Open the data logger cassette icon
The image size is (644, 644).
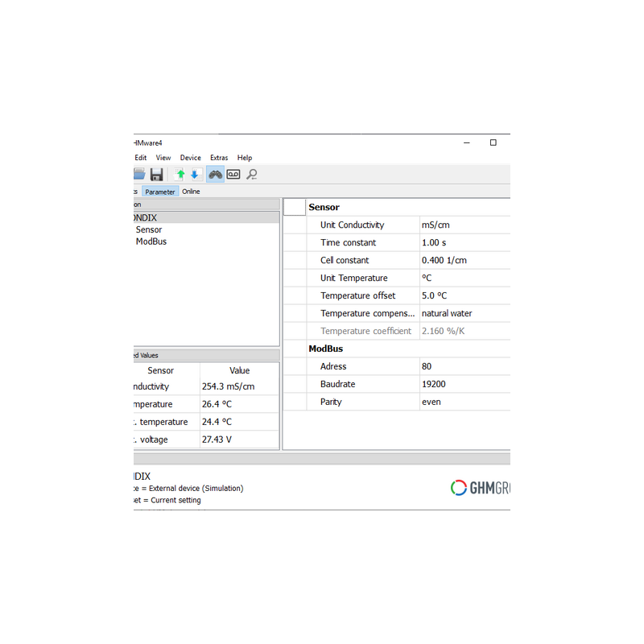pos(233,174)
